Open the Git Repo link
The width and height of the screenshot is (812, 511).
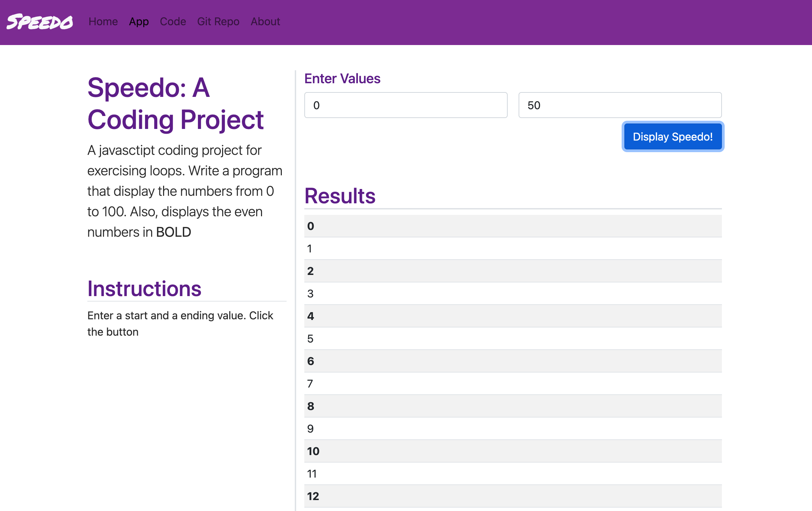[218, 21]
